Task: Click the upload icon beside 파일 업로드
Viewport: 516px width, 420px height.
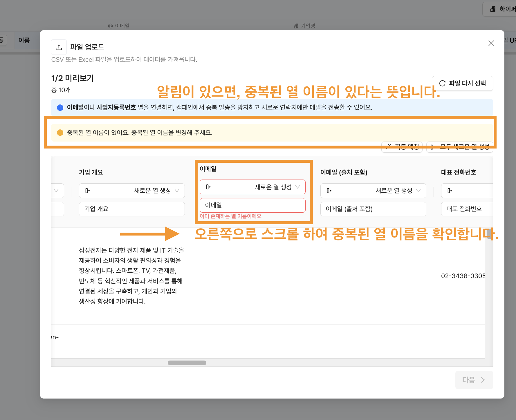Action: click(59, 47)
